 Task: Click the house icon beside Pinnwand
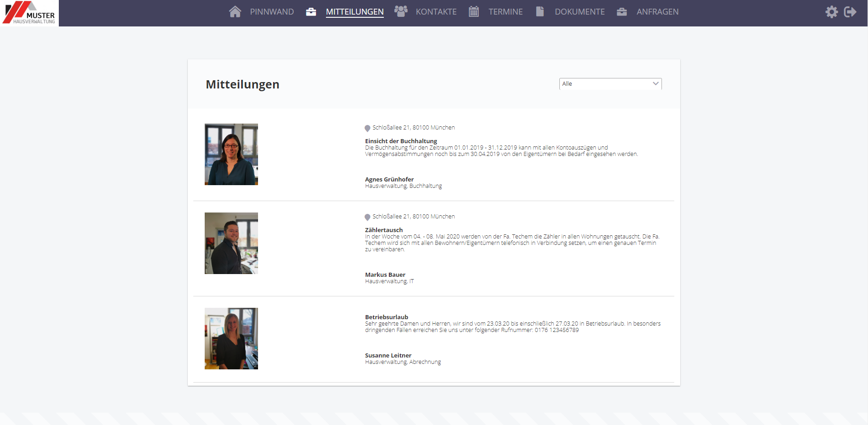click(235, 12)
